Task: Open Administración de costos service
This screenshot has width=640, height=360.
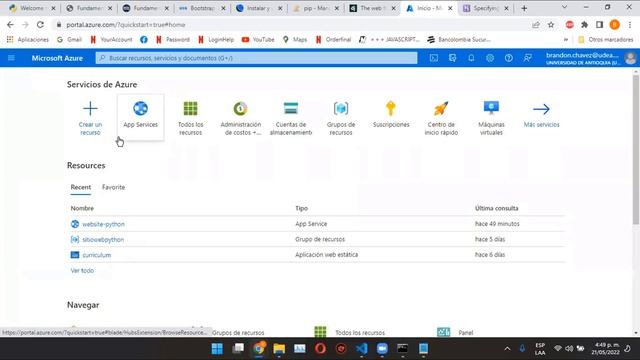Action: pos(240,118)
